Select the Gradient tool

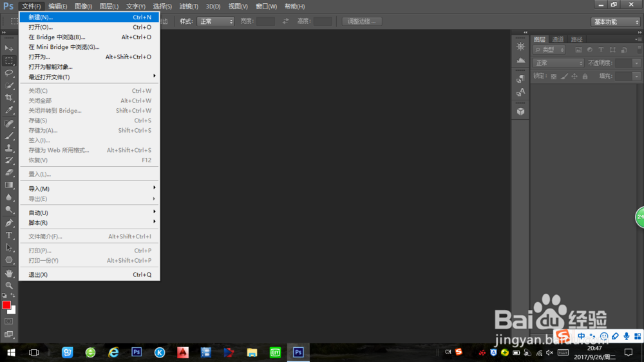[8, 186]
